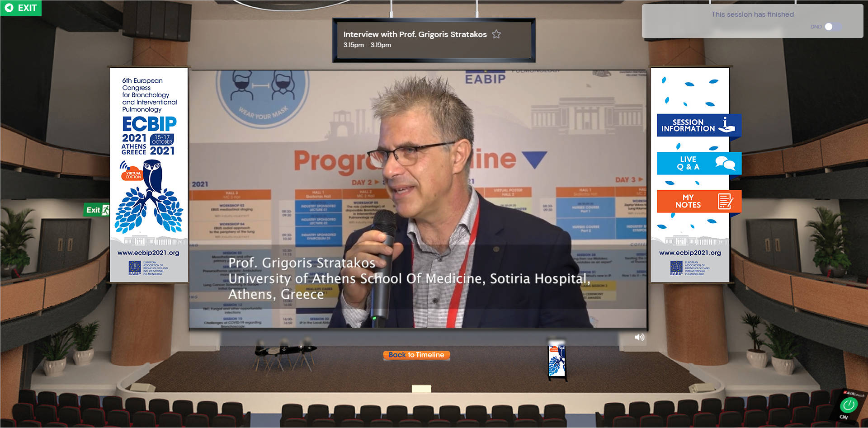Click the EABIP logo on right banner
Screen dimensions: 868x428
point(676,268)
